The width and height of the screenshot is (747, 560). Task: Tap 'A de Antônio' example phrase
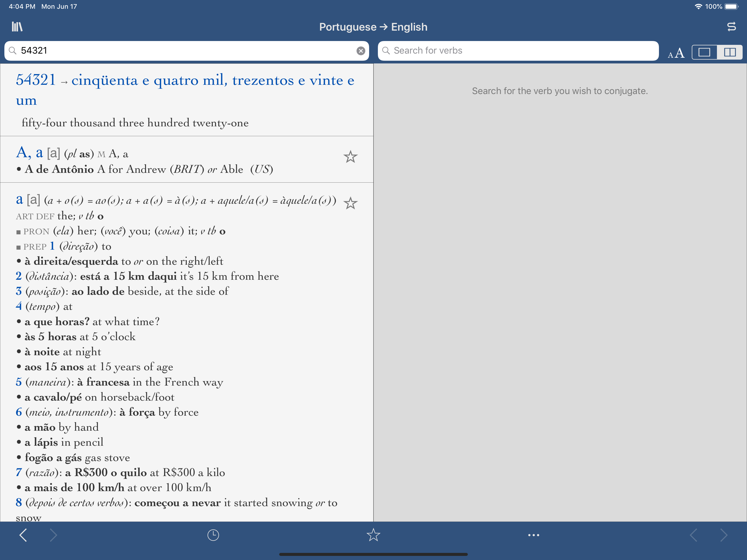(x=59, y=169)
